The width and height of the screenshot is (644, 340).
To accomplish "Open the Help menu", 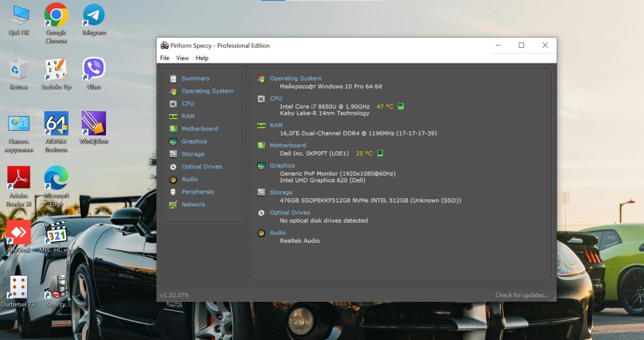I will 202,58.
